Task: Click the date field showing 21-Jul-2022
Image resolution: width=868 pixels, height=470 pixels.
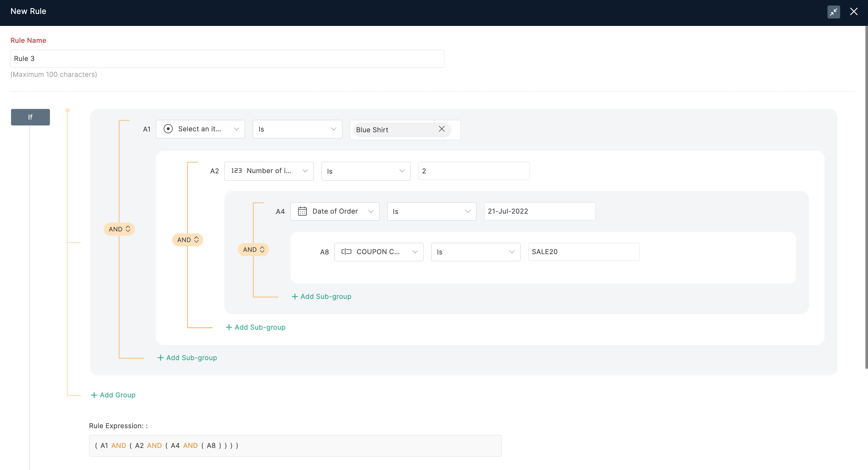Action: click(539, 211)
